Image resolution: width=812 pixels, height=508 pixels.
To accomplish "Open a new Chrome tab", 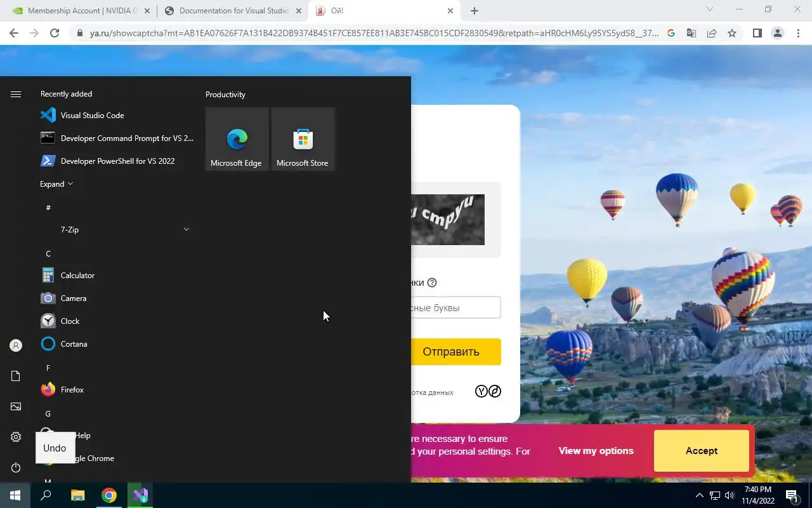I will tap(475, 11).
